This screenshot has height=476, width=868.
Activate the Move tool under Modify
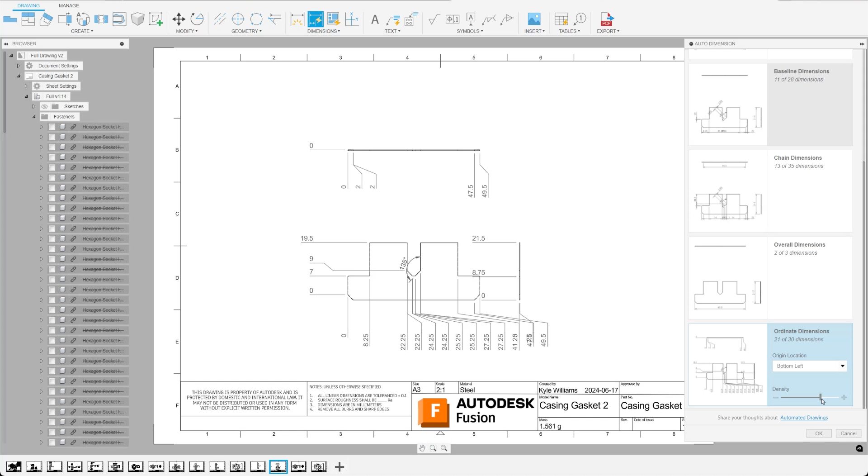179,20
